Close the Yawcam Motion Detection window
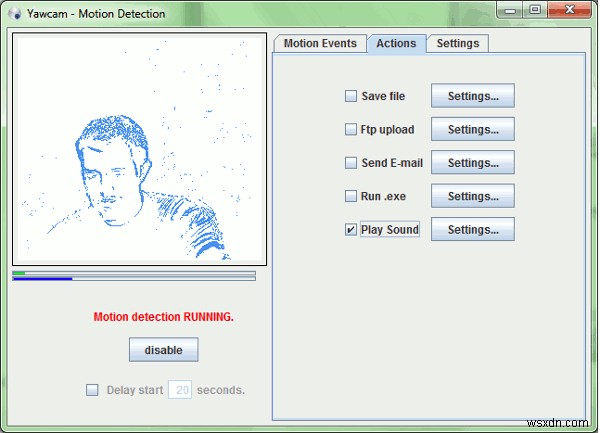Screen dimensions: 600x433 click(569, 10)
